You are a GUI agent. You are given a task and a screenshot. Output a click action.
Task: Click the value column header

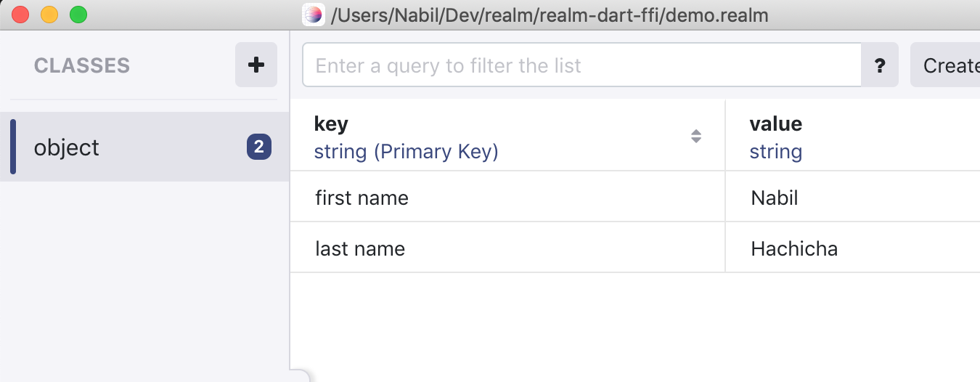pyautogui.click(x=853, y=137)
